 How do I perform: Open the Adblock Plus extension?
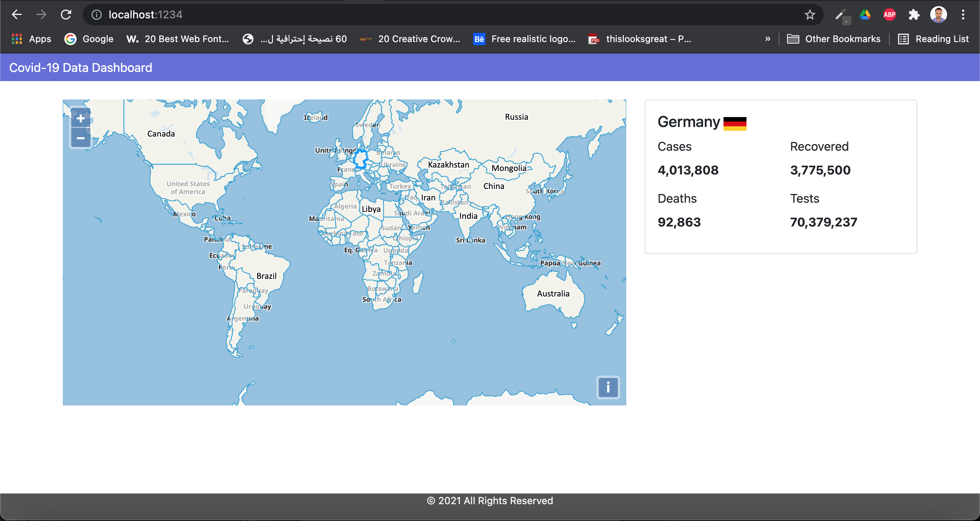coord(889,15)
